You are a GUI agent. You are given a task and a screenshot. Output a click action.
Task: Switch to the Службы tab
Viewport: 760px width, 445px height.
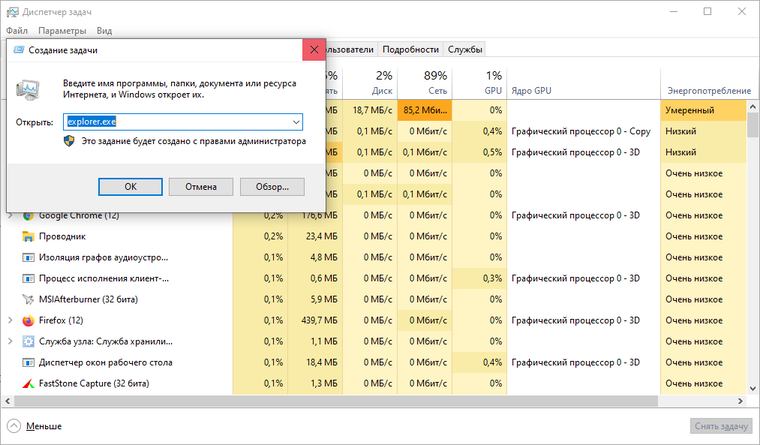pyautogui.click(x=465, y=49)
